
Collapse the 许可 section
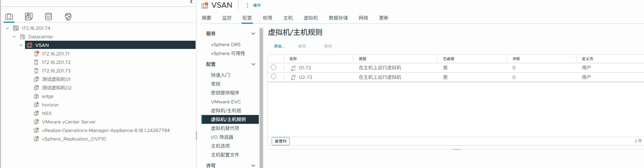click(253, 165)
